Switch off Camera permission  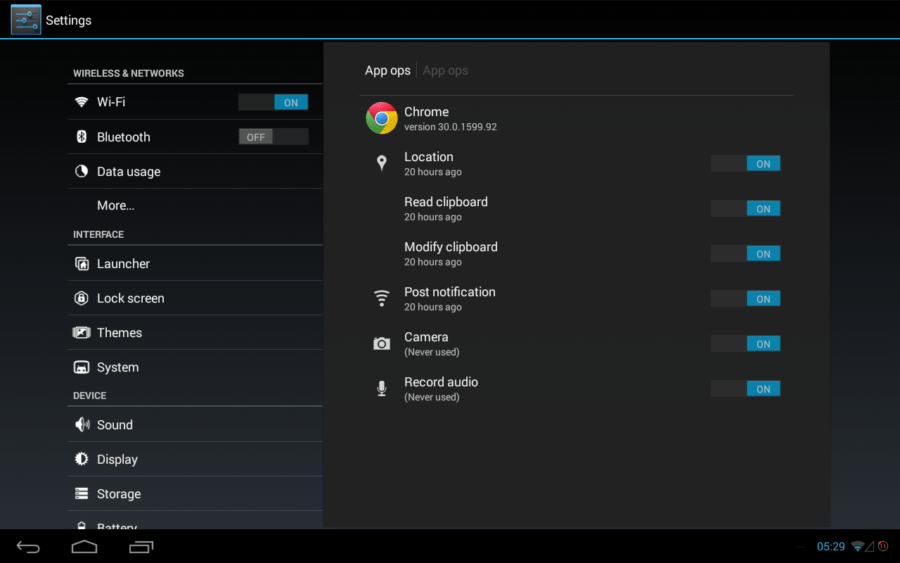point(746,344)
